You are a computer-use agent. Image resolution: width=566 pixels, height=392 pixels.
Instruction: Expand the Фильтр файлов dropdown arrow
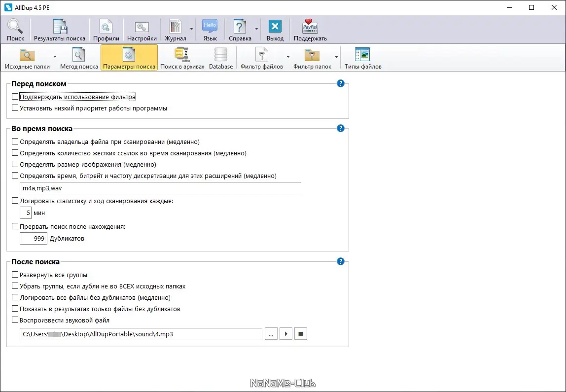pyautogui.click(x=288, y=57)
